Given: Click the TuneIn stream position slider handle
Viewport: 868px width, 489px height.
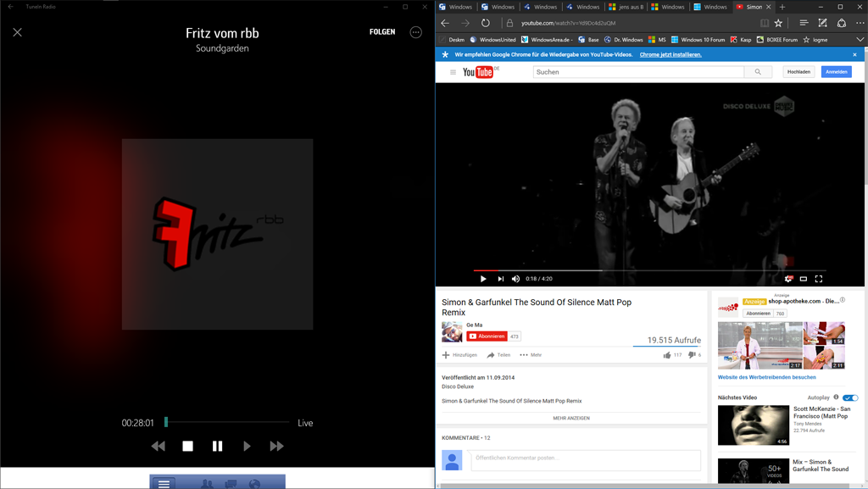Looking at the screenshot, I should pos(166,422).
